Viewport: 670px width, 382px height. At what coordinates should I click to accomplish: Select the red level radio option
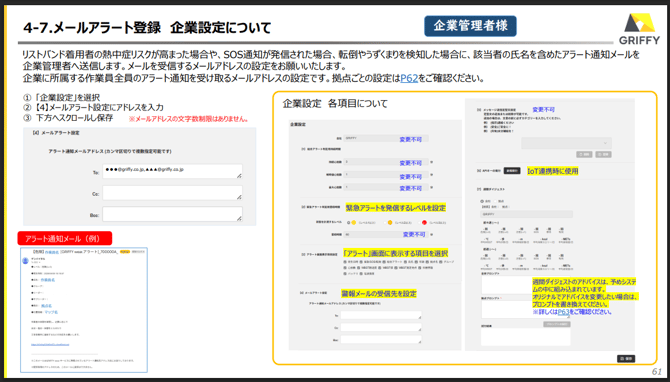point(419,223)
